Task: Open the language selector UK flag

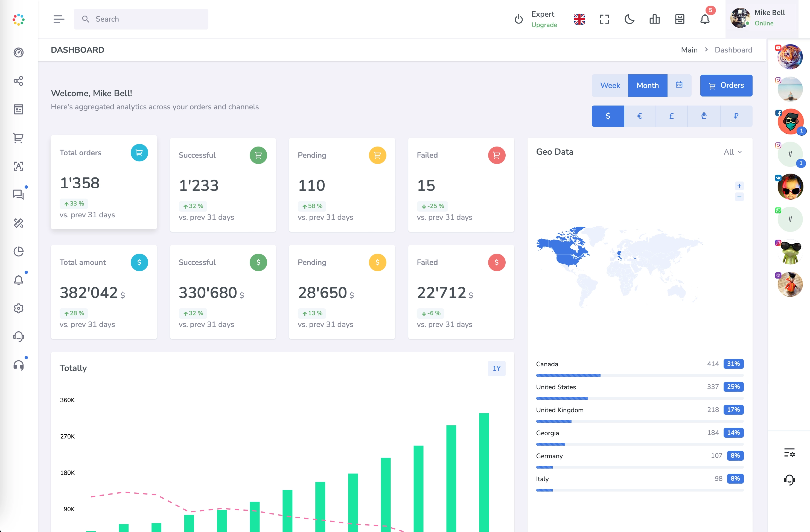Action: click(x=579, y=19)
